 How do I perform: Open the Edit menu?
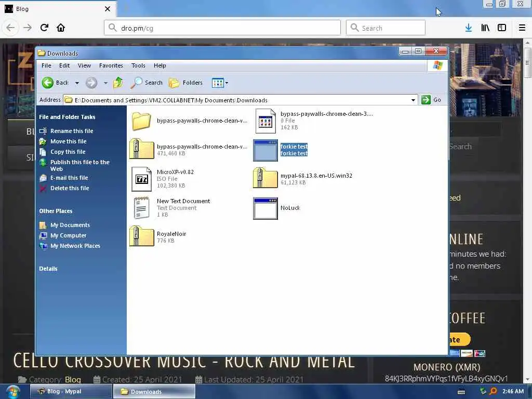64,65
